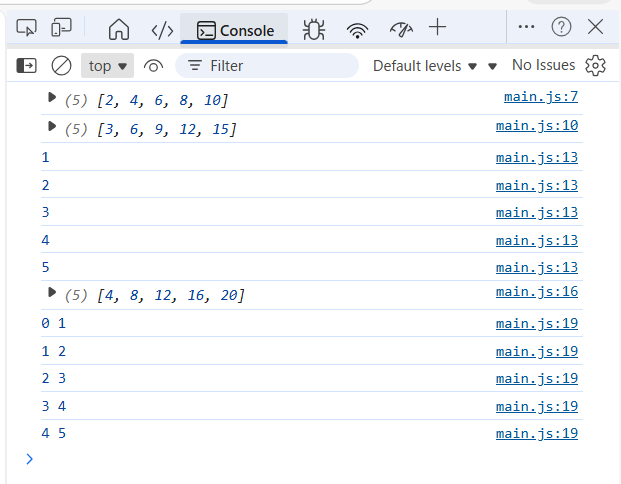
Task: Click the No Issues button
Action: (544, 65)
